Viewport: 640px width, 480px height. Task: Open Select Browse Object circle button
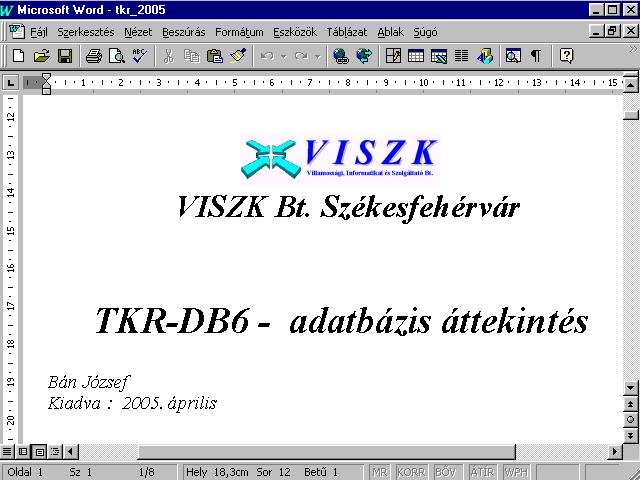631,420
